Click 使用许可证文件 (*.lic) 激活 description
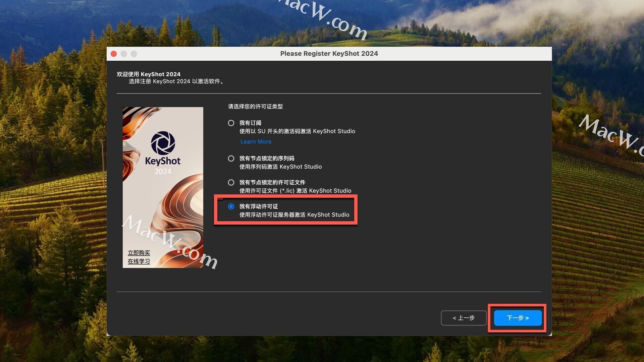This screenshot has height=362, width=644. click(x=295, y=191)
